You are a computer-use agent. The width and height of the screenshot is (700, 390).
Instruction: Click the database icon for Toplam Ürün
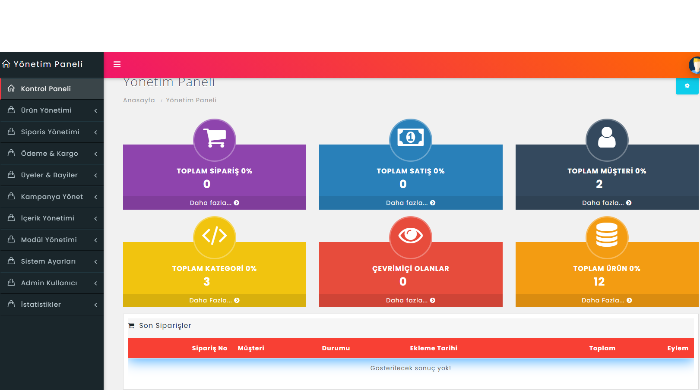click(x=607, y=235)
